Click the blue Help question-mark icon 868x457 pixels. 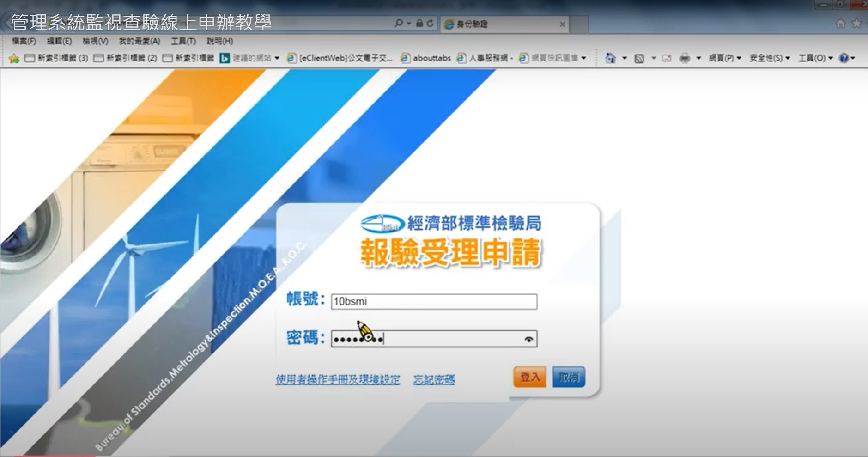[x=844, y=58]
